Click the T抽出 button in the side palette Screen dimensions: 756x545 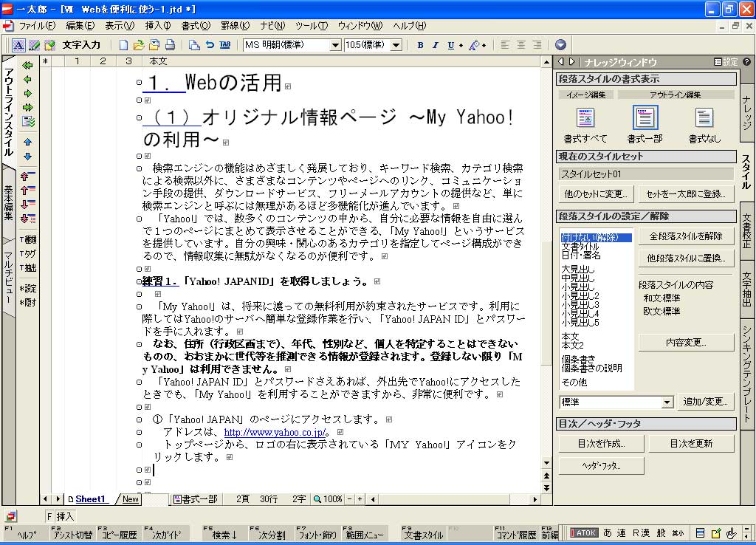28,267
